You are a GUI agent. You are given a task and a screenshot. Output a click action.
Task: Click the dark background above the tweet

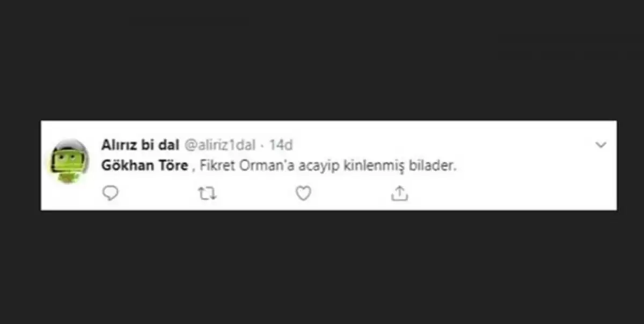[x=322, y=59]
